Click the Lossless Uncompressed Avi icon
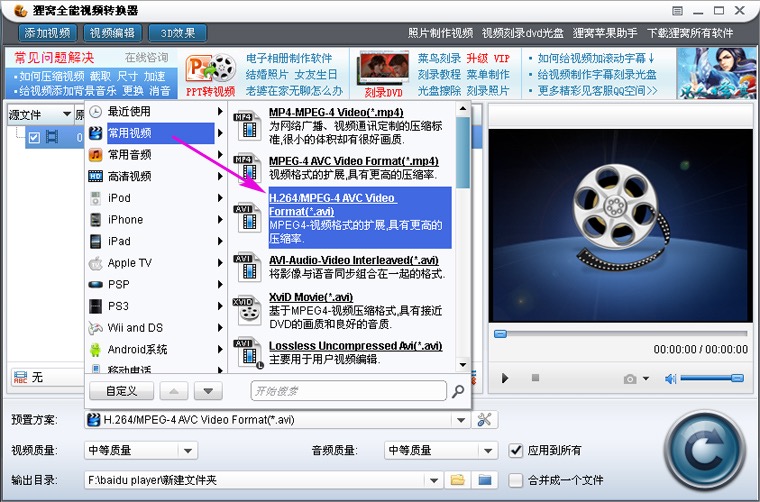 248,353
